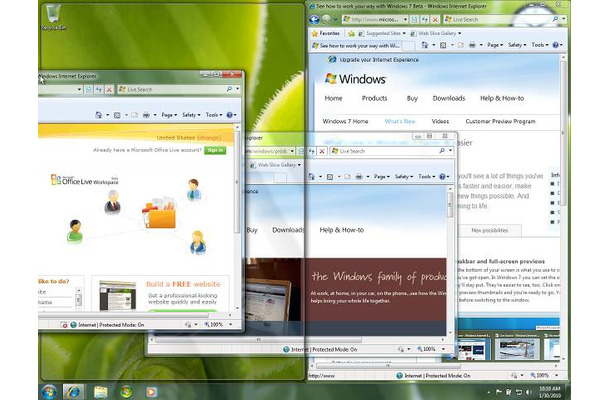Image resolution: width=610 pixels, height=400 pixels.
Task: Click Home icon in Windows 7 Beta window toolbar
Action: (x=425, y=45)
